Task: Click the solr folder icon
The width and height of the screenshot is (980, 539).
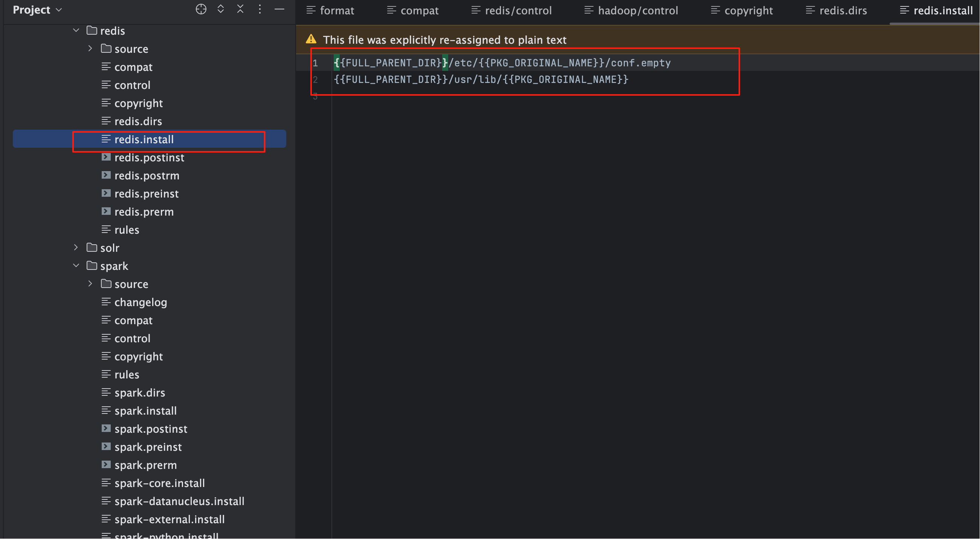Action: 92,247
